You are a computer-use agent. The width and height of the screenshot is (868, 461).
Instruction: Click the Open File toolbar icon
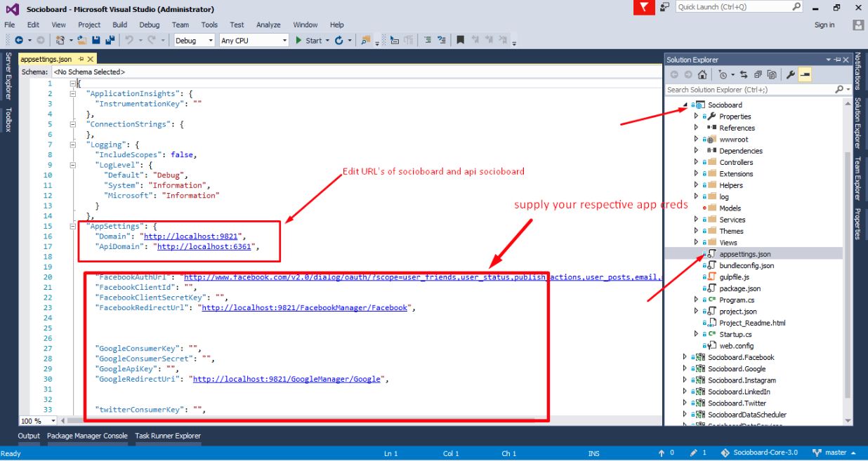82,41
